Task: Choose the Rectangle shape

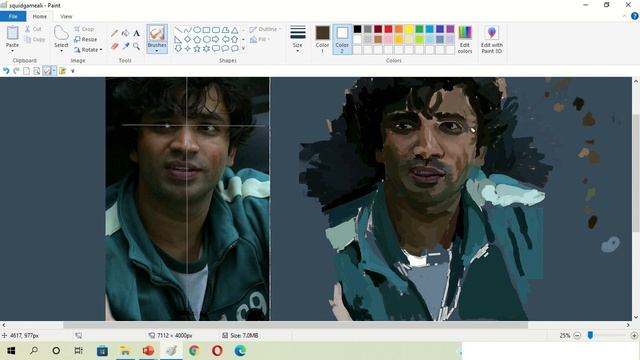Action: pos(207,30)
